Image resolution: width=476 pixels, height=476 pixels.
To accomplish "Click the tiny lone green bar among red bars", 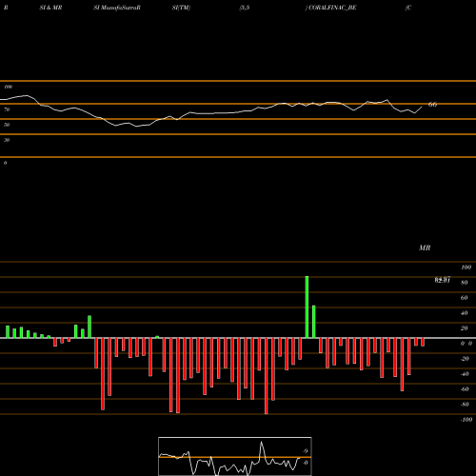I will tap(157, 337).
